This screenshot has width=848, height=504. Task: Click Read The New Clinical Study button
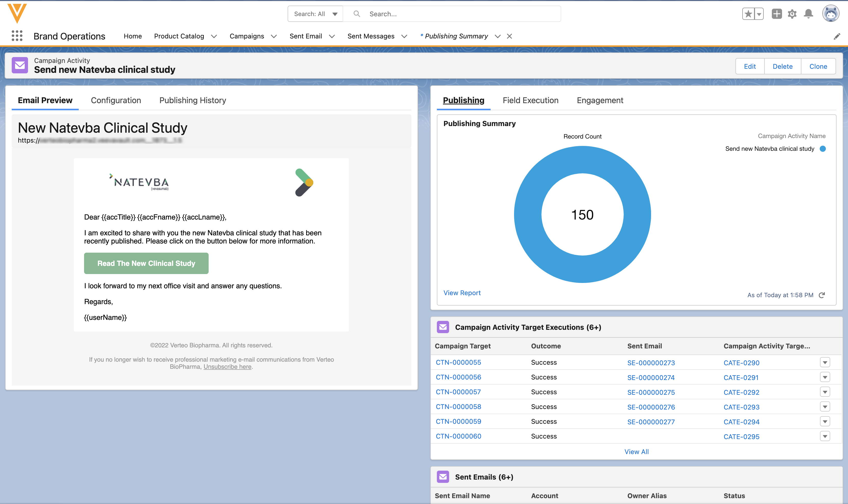pyautogui.click(x=146, y=264)
